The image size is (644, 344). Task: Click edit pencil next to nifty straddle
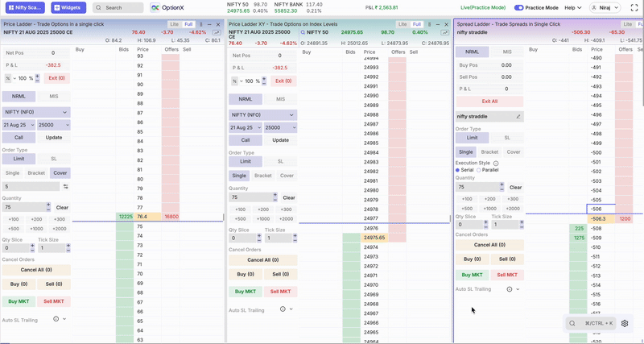tap(518, 116)
